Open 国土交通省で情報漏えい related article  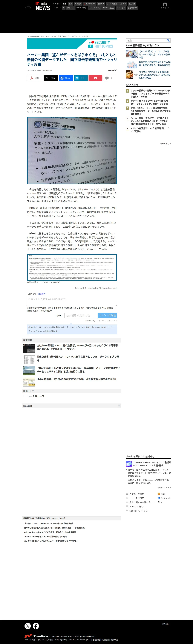point(78,359)
